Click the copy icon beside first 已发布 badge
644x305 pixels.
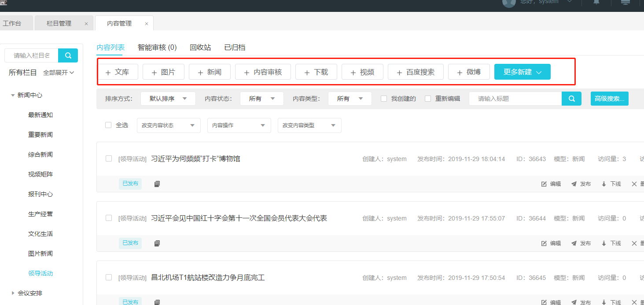click(157, 184)
